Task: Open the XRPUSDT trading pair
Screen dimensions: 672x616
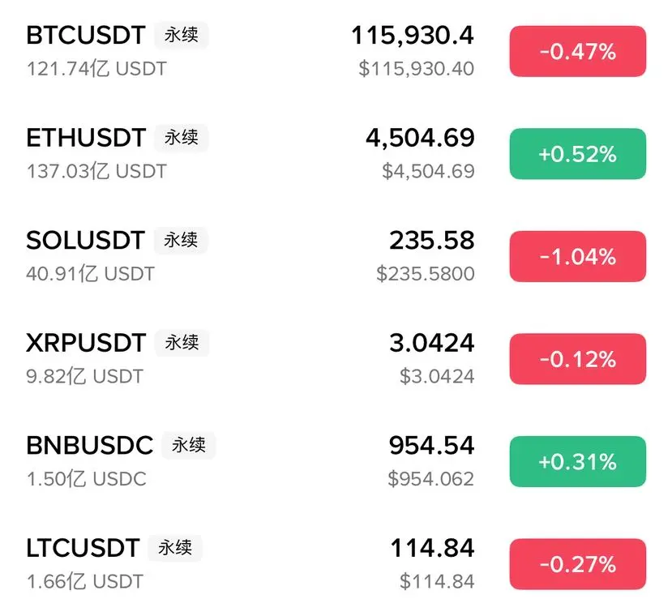Action: [x=336, y=359]
